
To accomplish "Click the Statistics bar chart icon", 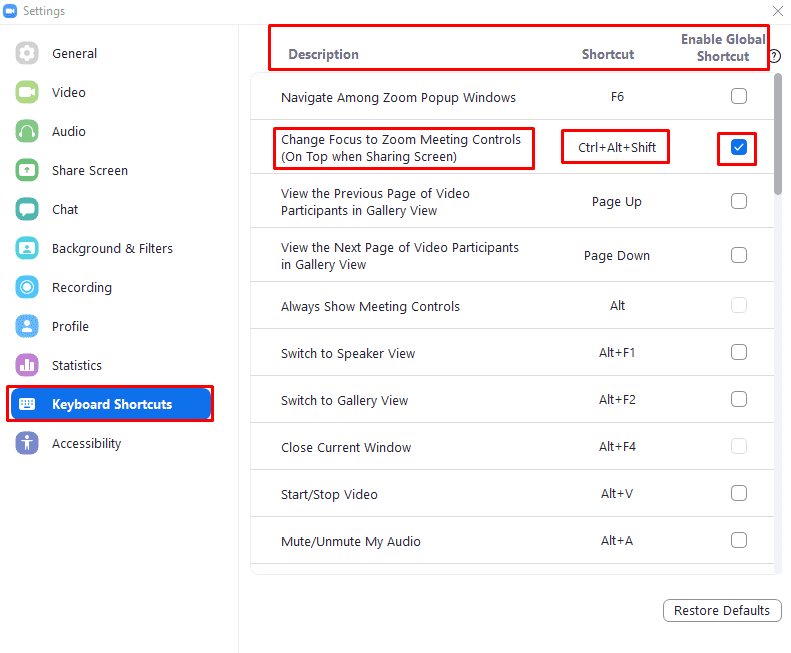I will 27,365.
